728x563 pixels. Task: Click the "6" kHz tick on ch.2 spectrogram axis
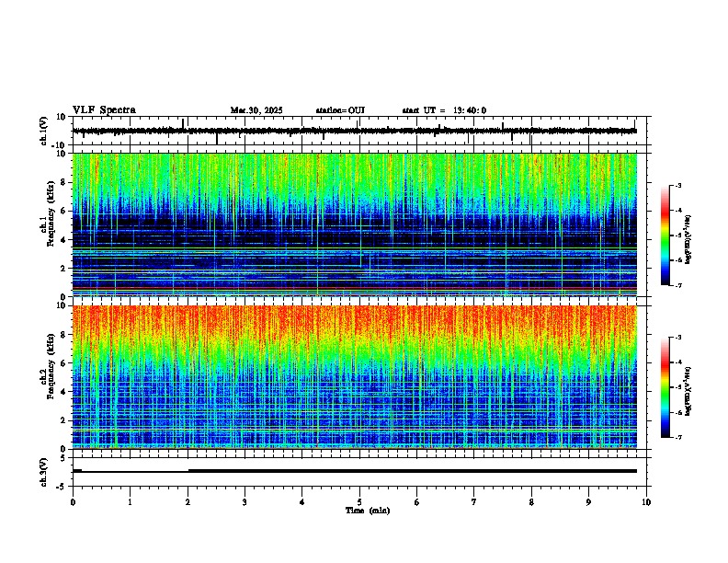[x=64, y=363]
